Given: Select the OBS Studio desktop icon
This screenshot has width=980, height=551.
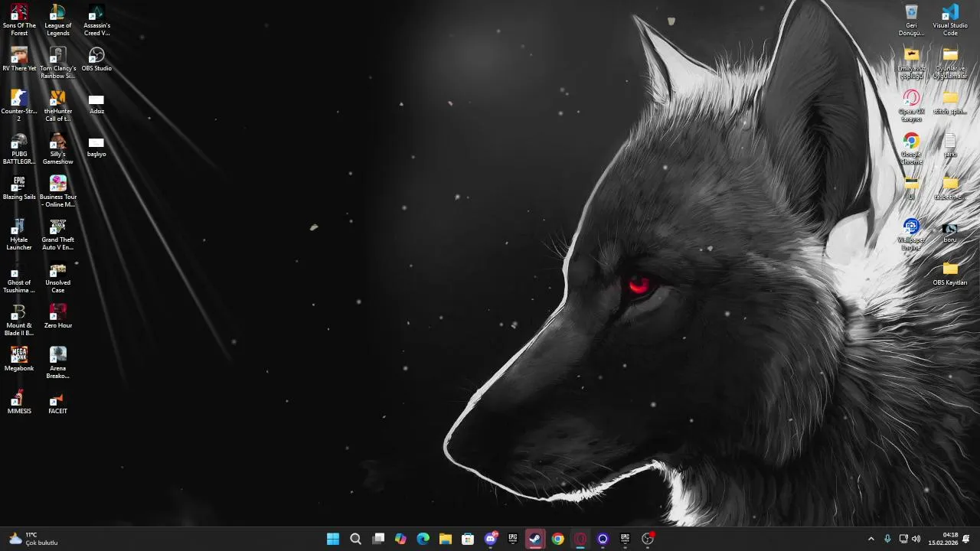Looking at the screenshot, I should (x=96, y=60).
